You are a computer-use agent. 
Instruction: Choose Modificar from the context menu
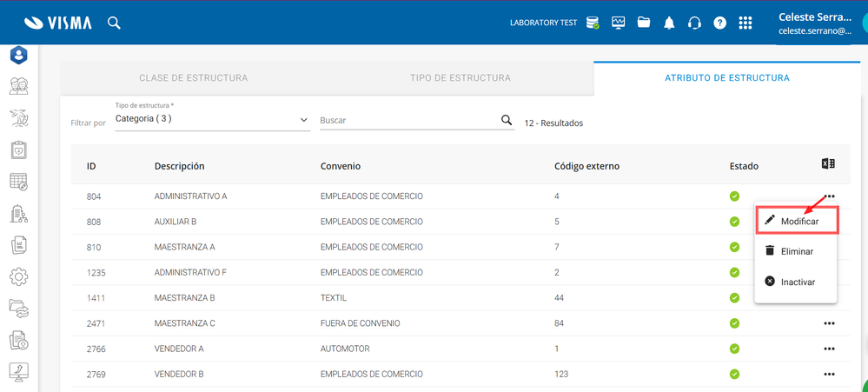tap(798, 221)
